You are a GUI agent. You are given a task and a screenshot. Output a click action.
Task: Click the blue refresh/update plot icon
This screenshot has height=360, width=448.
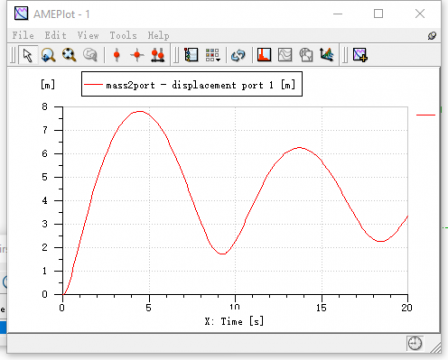[x=238, y=55]
